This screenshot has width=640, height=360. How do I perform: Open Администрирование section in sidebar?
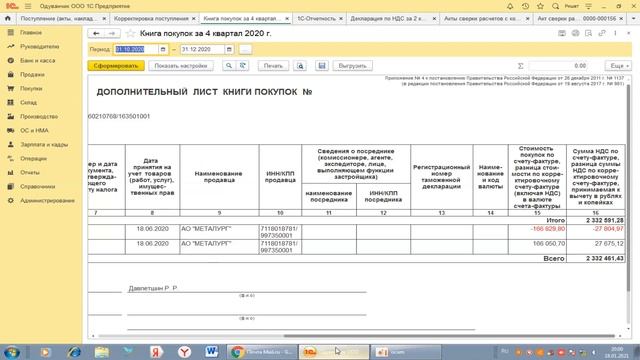47,200
